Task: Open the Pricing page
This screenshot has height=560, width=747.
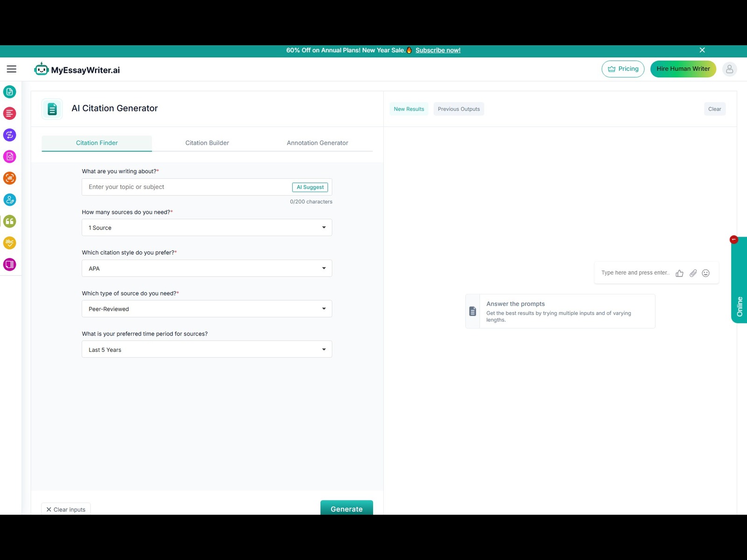Action: pyautogui.click(x=623, y=69)
